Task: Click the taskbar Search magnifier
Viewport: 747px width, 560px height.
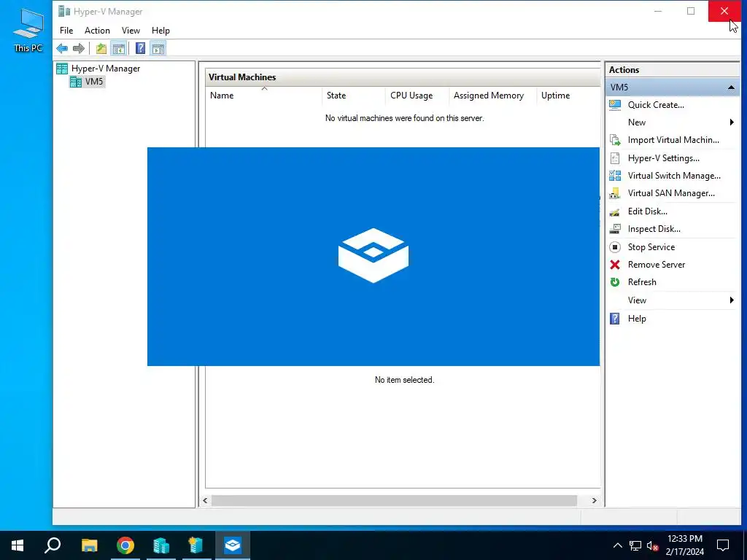Action: (53, 545)
